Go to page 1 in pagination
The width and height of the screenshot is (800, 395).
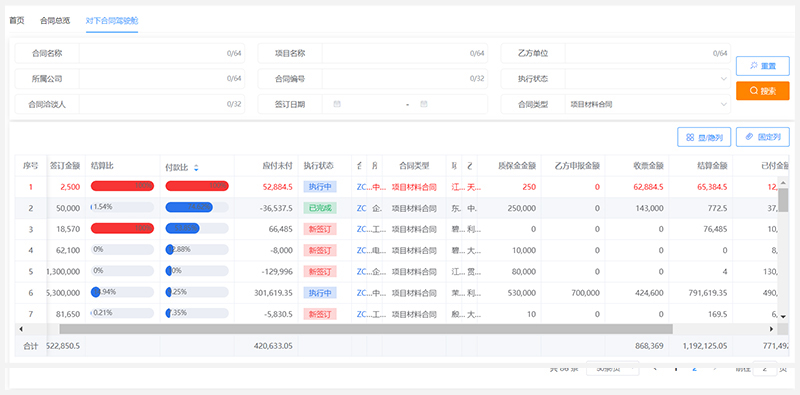click(676, 368)
